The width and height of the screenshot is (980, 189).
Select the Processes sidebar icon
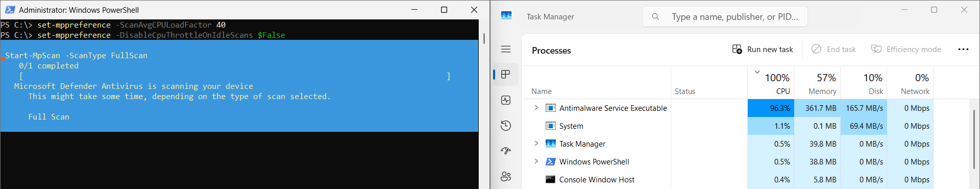point(506,75)
